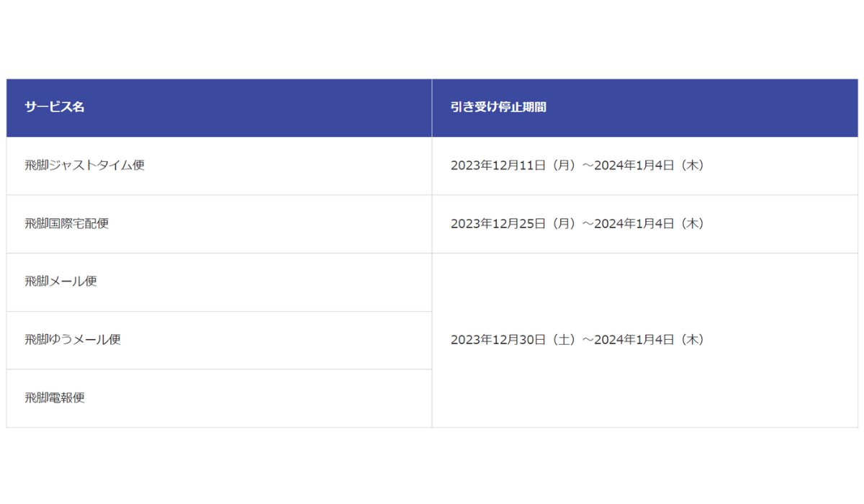Screen dimensions: 864x504
Task: Click the text 飛脚ジャストタイム便
Action: pos(85,166)
